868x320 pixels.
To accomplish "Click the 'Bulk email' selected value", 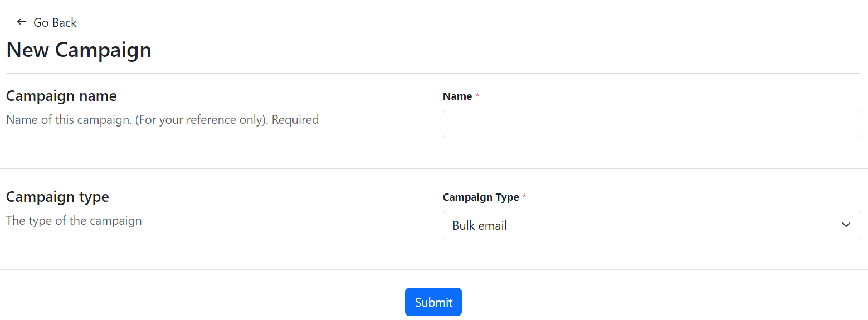I will click(480, 226).
